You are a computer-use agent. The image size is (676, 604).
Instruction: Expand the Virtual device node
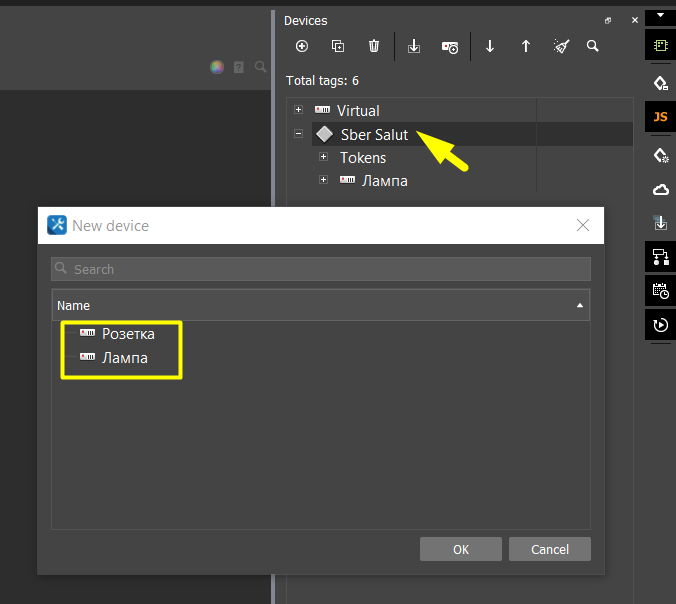coord(298,109)
